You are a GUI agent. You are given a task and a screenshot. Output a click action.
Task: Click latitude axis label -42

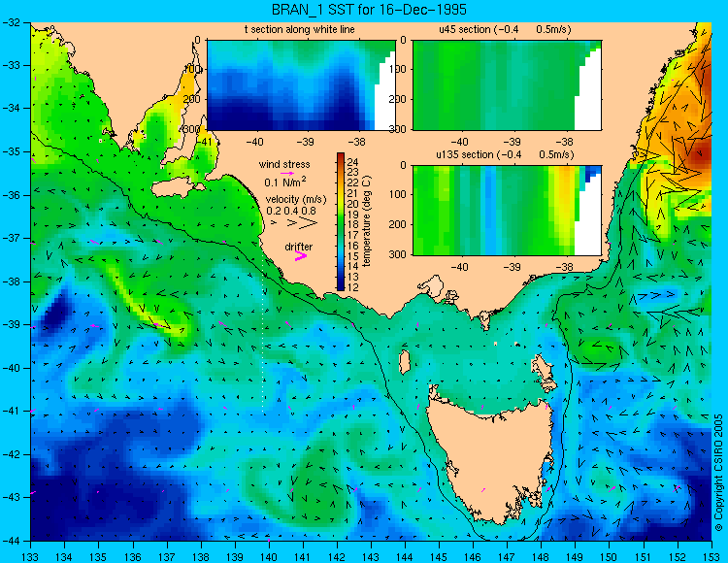(x=11, y=454)
